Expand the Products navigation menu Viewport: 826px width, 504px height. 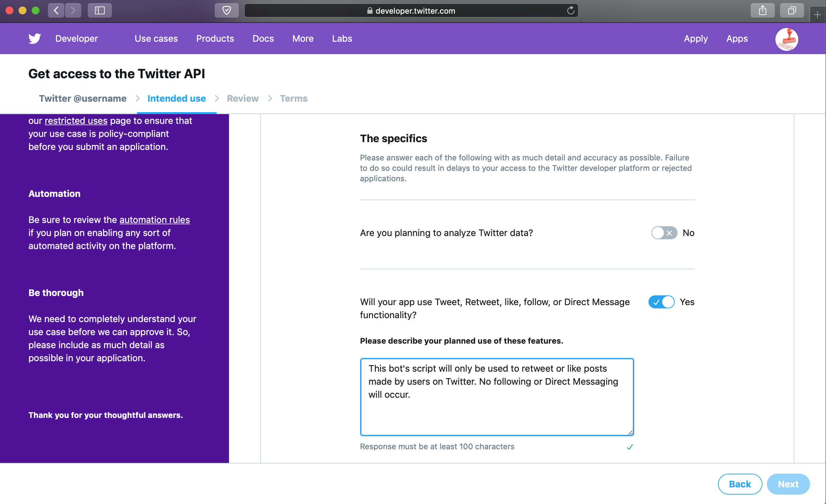(x=214, y=38)
